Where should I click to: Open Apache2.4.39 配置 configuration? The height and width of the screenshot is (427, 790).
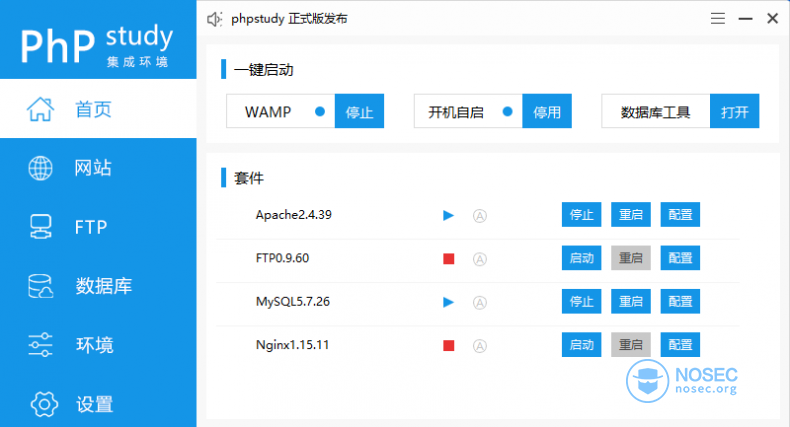pos(680,215)
